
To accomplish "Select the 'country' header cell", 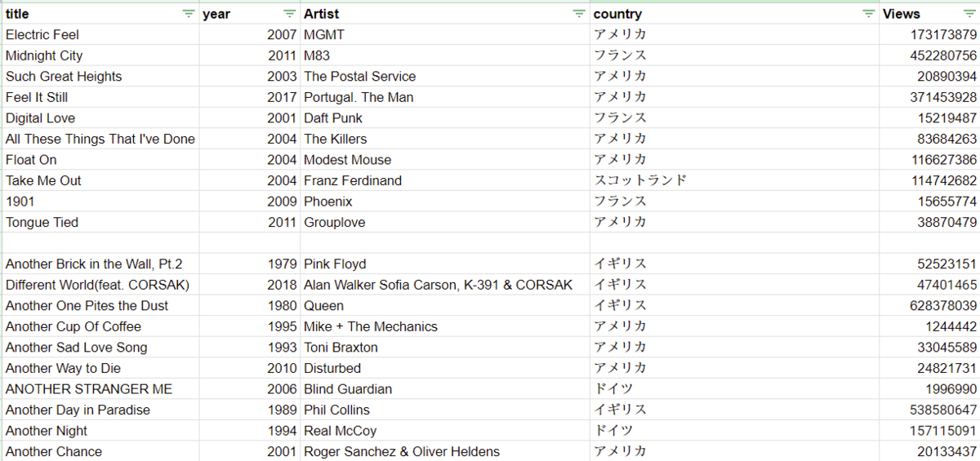I will [734, 14].
